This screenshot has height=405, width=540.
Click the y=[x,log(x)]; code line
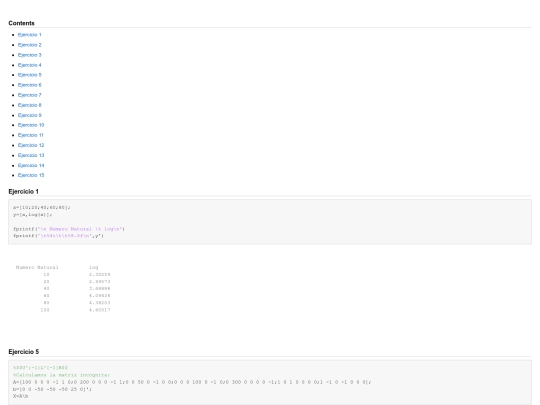pyautogui.click(x=33, y=215)
